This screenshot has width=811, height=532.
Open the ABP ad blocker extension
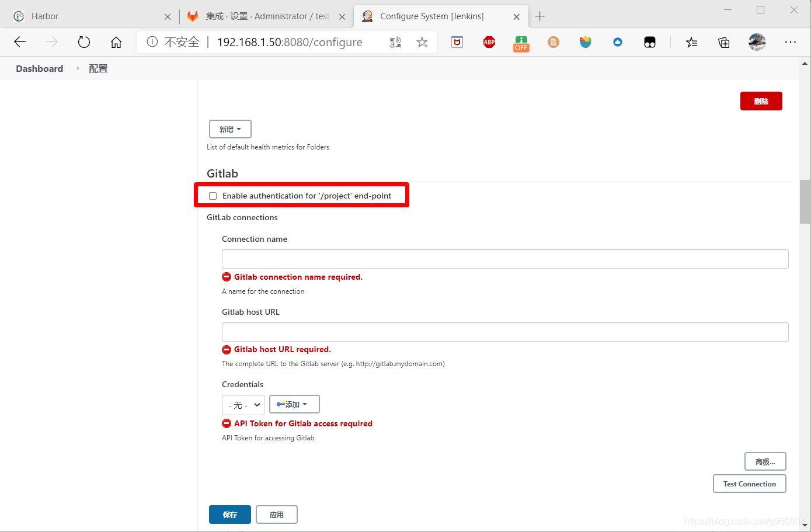(489, 42)
